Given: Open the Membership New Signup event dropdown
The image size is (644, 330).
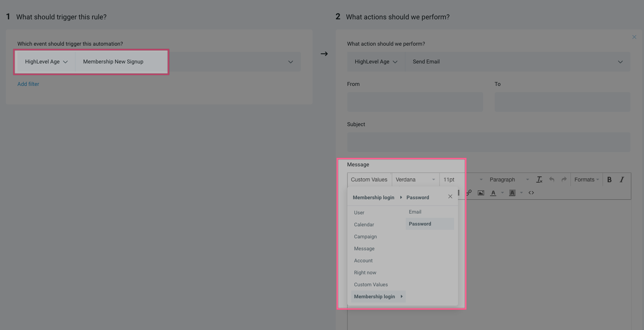Looking at the screenshot, I should pos(188,62).
